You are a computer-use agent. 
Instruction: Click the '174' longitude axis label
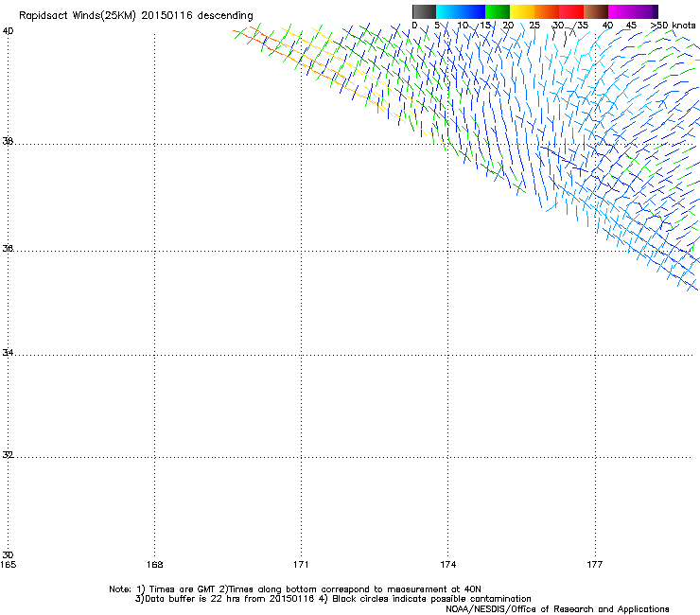tap(447, 565)
